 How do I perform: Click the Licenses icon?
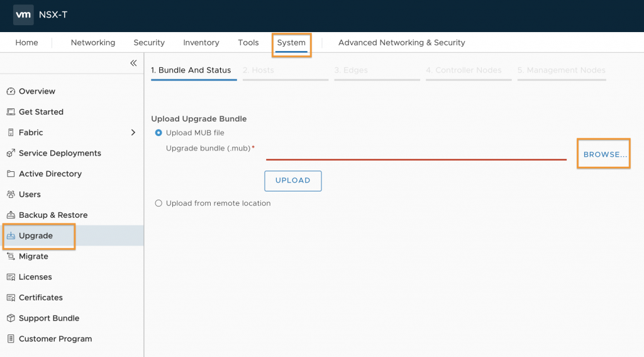11,277
